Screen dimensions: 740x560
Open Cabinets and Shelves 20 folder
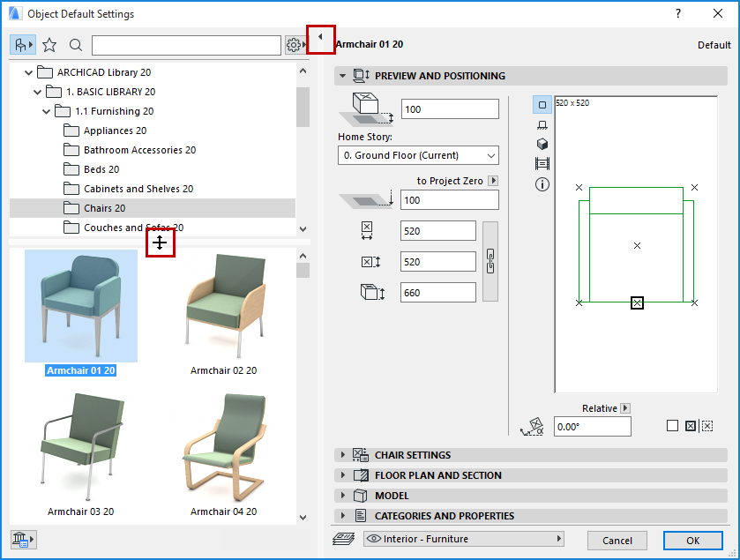point(129,189)
